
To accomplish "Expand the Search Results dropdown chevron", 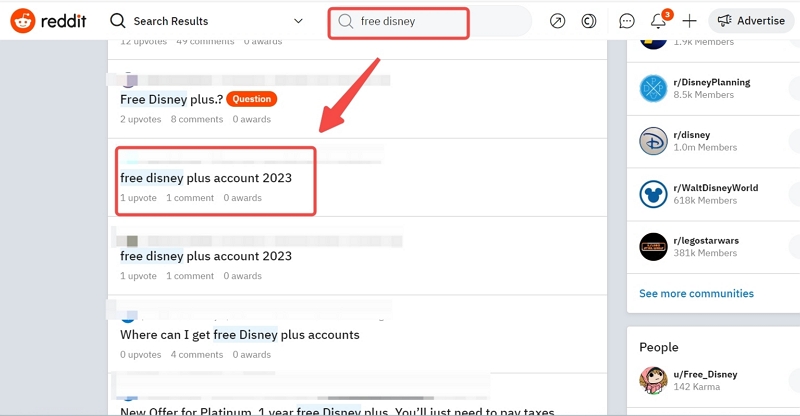I will [298, 21].
